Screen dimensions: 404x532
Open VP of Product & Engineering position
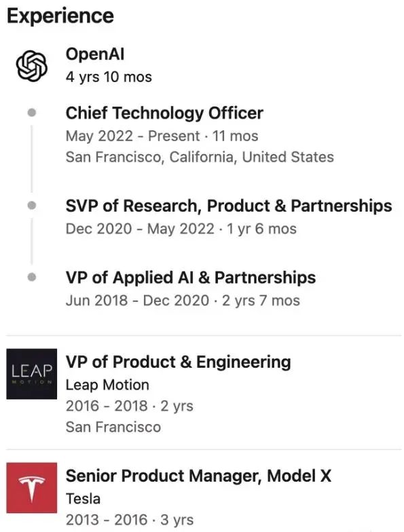coord(178,362)
